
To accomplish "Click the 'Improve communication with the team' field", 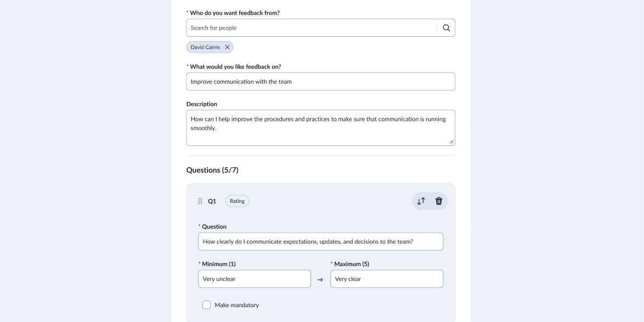I will 320,82.
